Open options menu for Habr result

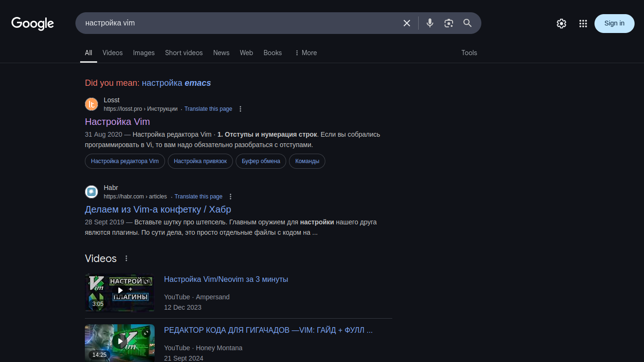(231, 197)
